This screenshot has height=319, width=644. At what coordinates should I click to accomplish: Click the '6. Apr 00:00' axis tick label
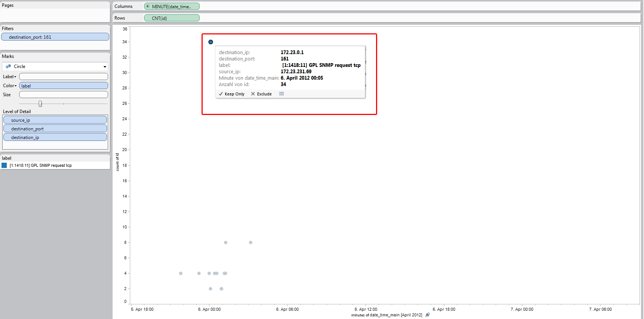coord(209,309)
